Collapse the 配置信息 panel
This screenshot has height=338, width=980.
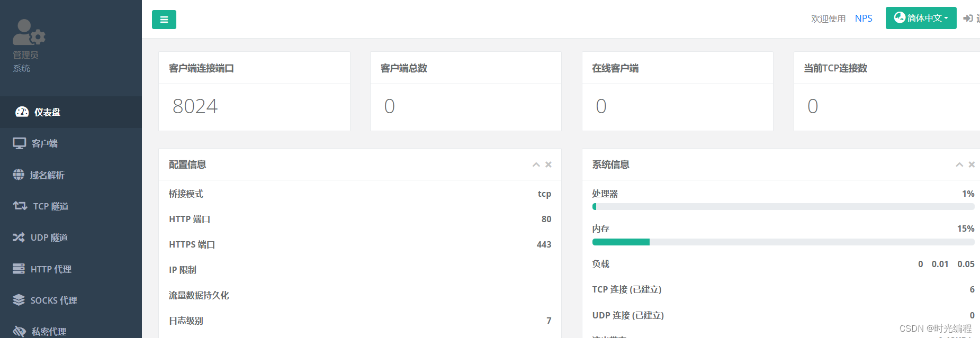(536, 165)
